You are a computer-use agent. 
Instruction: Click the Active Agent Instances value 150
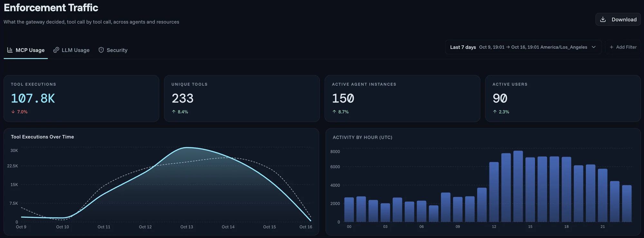pos(343,98)
